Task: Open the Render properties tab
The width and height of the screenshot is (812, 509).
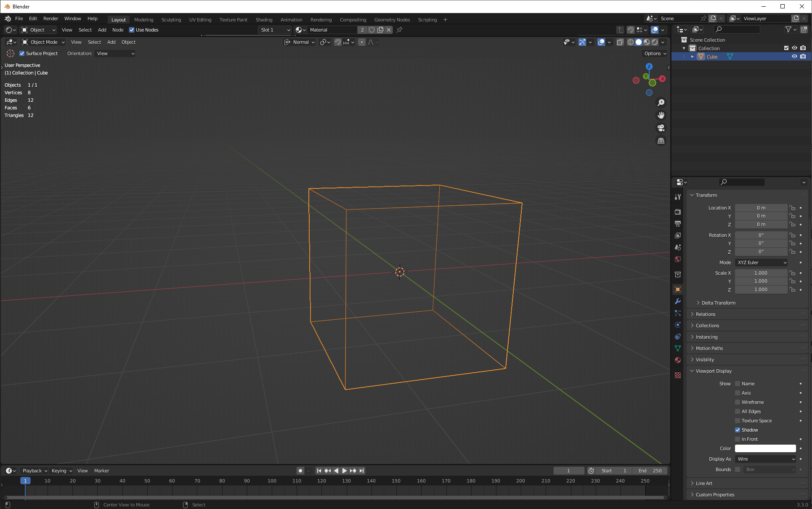Action: 678,212
